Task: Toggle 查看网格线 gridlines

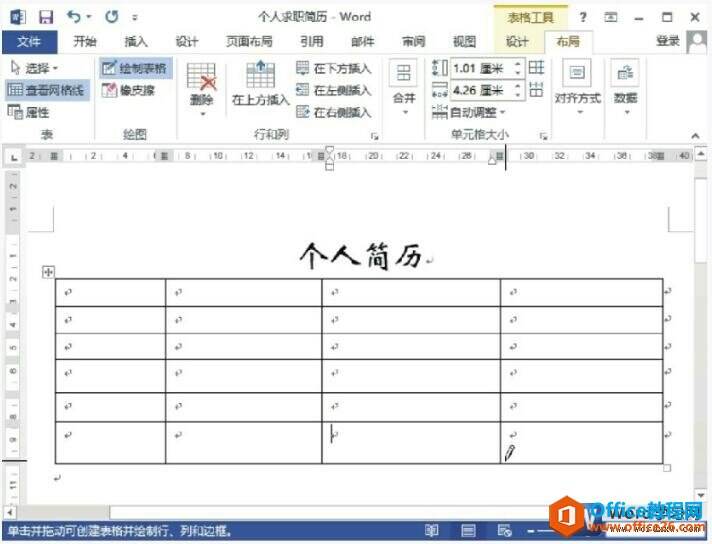Action: coord(47,90)
